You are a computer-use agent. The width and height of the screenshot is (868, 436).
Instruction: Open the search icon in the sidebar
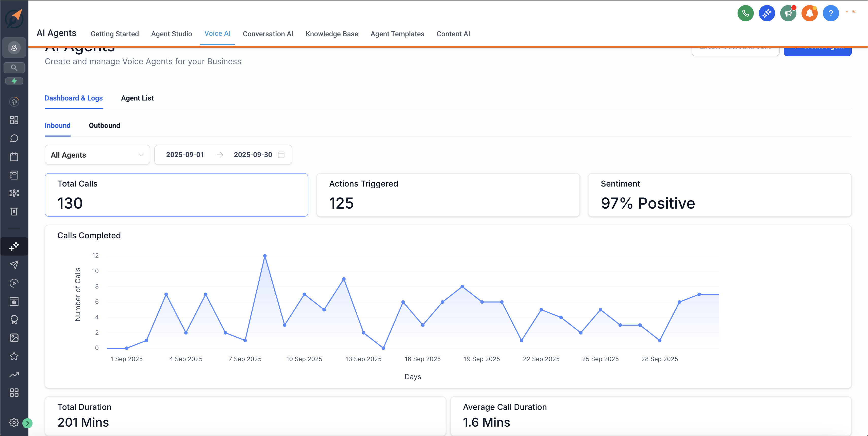(x=14, y=68)
